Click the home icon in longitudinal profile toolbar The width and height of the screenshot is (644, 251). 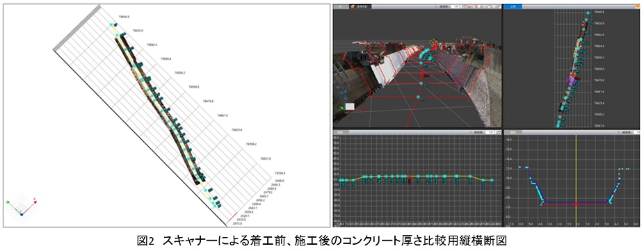[x=499, y=132]
